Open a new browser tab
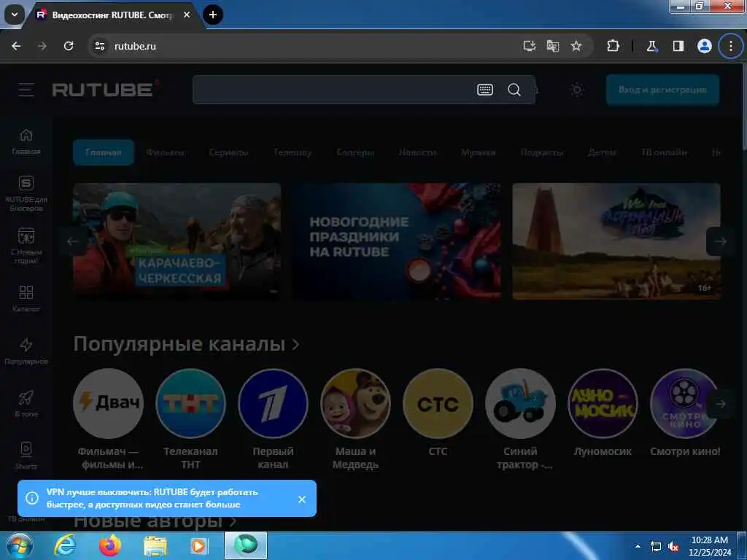The image size is (747, 560). [x=213, y=15]
